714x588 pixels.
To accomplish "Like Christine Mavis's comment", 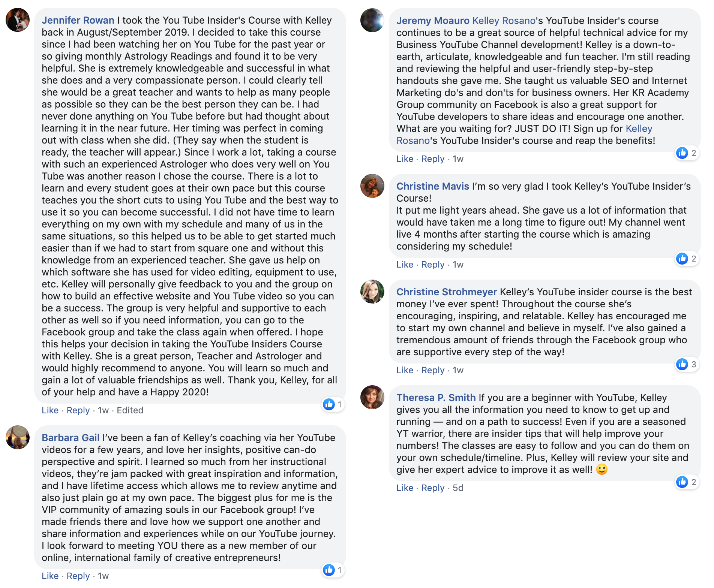I will coord(405,265).
